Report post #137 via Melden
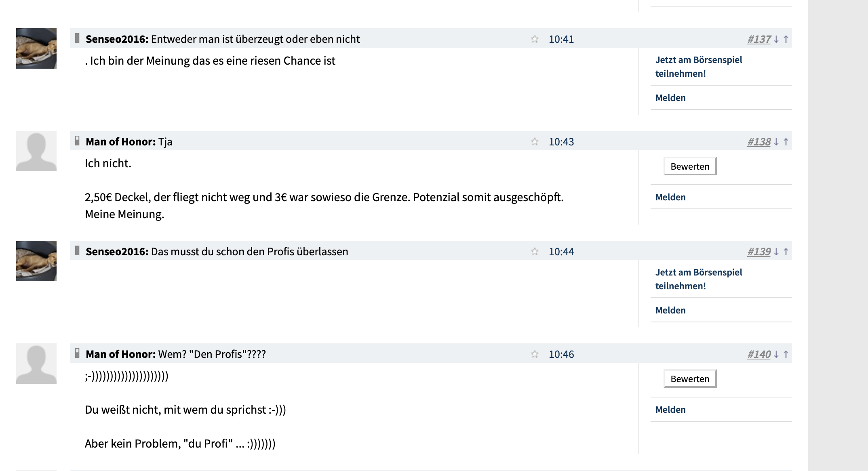 click(x=670, y=98)
